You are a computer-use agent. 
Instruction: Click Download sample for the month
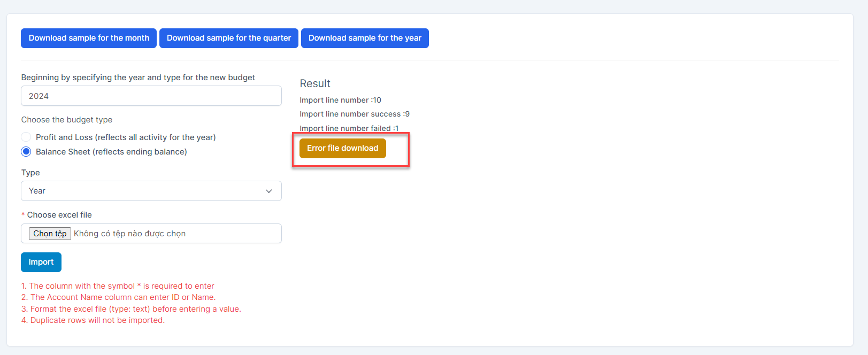89,38
